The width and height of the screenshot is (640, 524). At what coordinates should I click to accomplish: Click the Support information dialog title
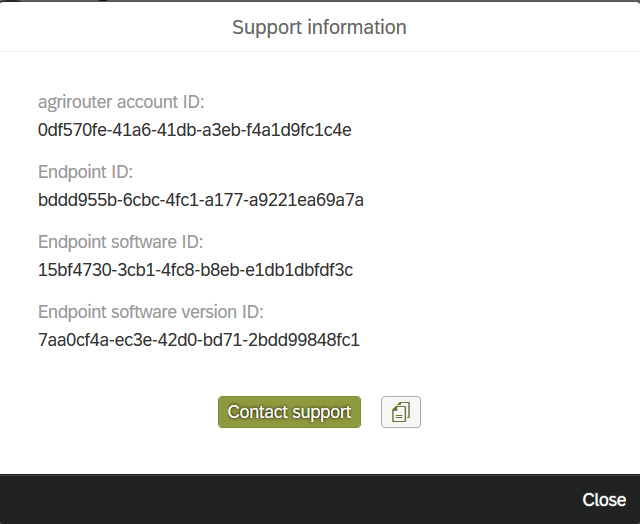tap(319, 27)
